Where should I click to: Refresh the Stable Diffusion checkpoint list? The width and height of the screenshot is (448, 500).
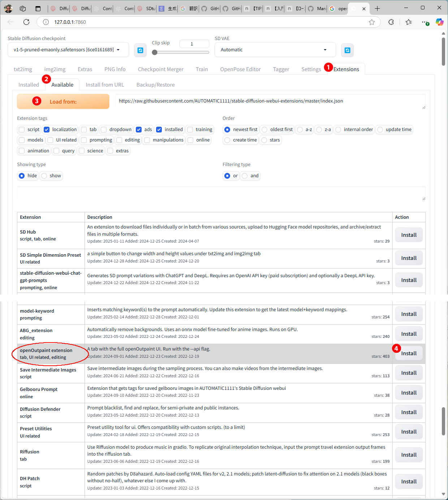coord(140,50)
